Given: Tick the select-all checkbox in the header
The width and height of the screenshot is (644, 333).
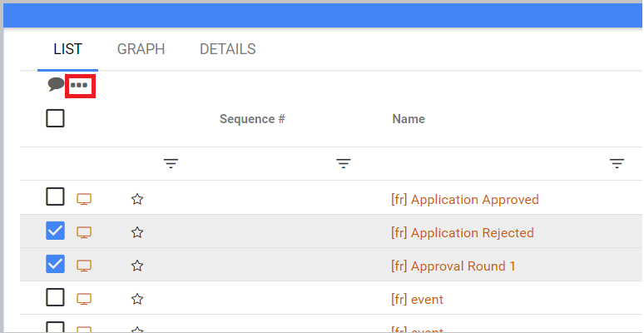Looking at the screenshot, I should tap(55, 118).
